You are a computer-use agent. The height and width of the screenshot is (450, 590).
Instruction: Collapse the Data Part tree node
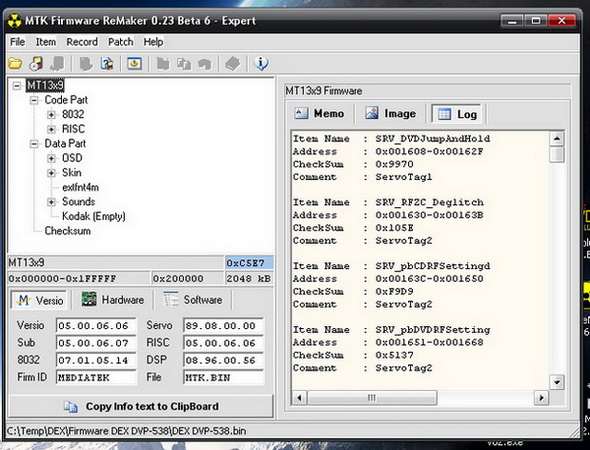[x=34, y=144]
